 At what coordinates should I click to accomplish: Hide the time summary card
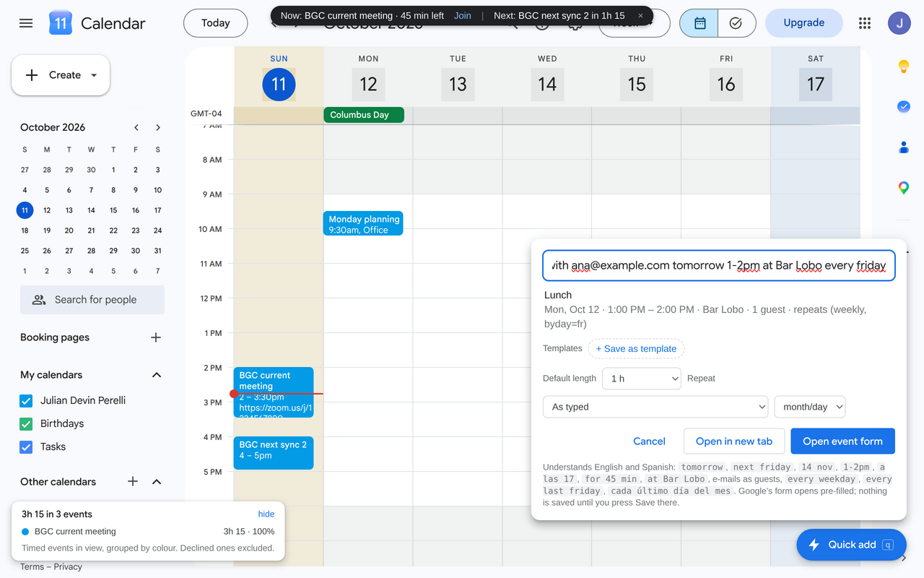pos(266,514)
